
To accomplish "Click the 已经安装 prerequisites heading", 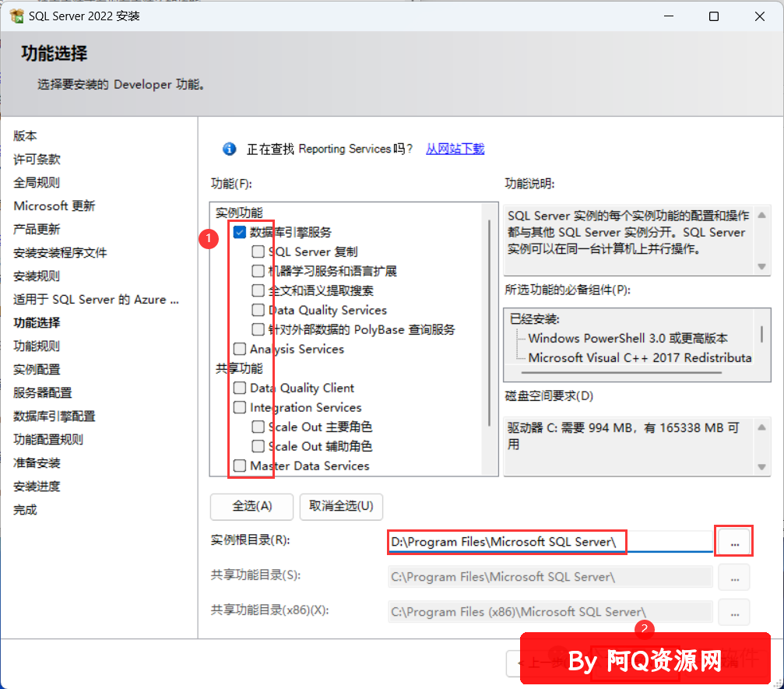I will [x=535, y=319].
